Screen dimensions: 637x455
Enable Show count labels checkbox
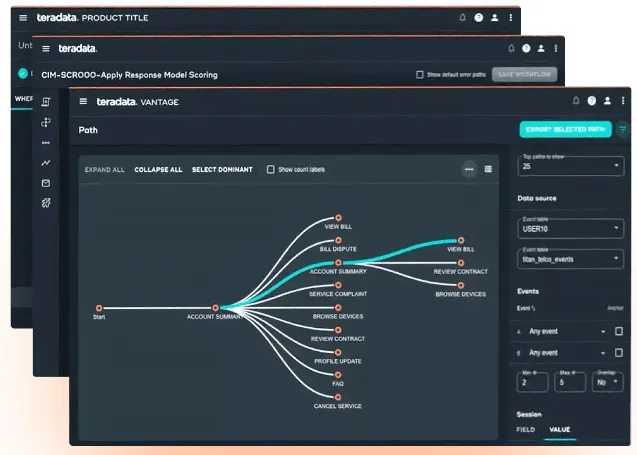[x=271, y=169]
